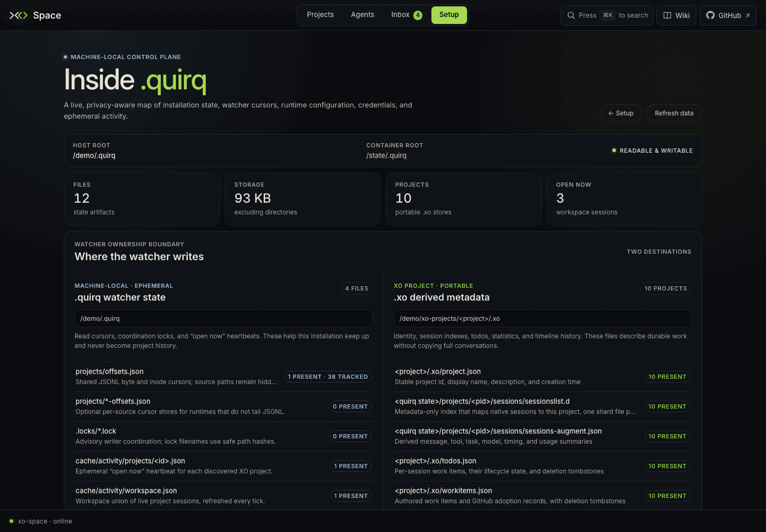Screen dimensions: 766x532
Task: Click the Projects 10 stat card
Action: [x=463, y=199]
